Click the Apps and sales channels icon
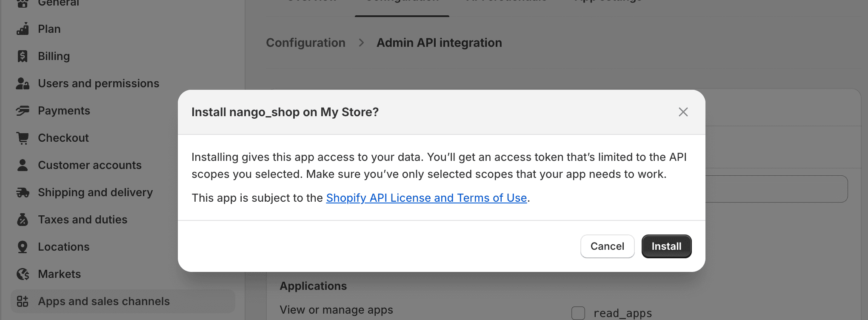 pyautogui.click(x=23, y=301)
